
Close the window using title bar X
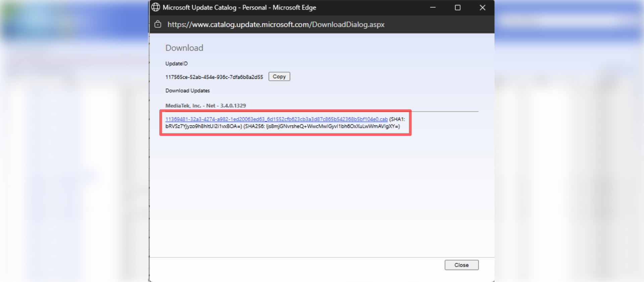click(x=482, y=7)
